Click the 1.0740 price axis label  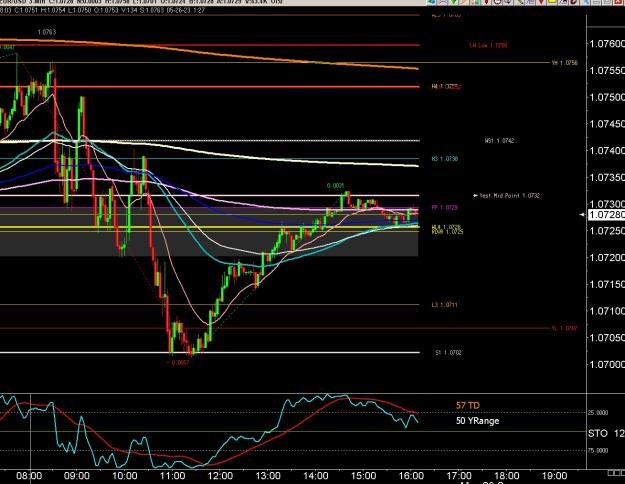[607, 150]
